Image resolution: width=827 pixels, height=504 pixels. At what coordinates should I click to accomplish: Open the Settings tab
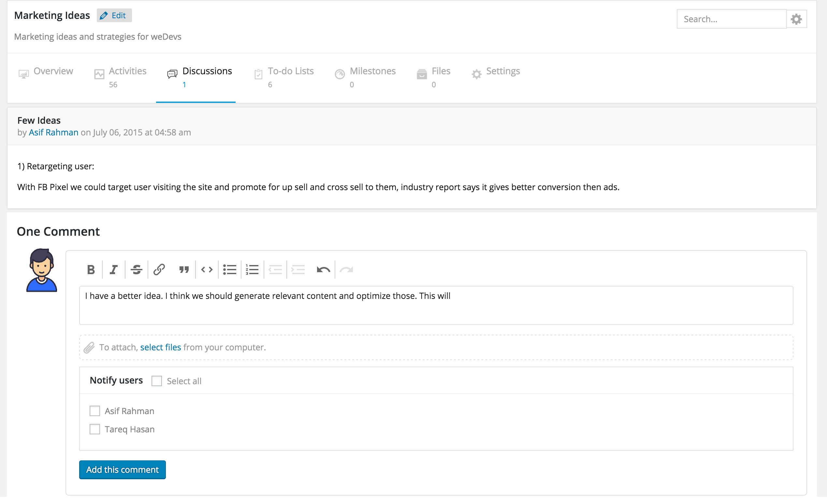pyautogui.click(x=503, y=71)
